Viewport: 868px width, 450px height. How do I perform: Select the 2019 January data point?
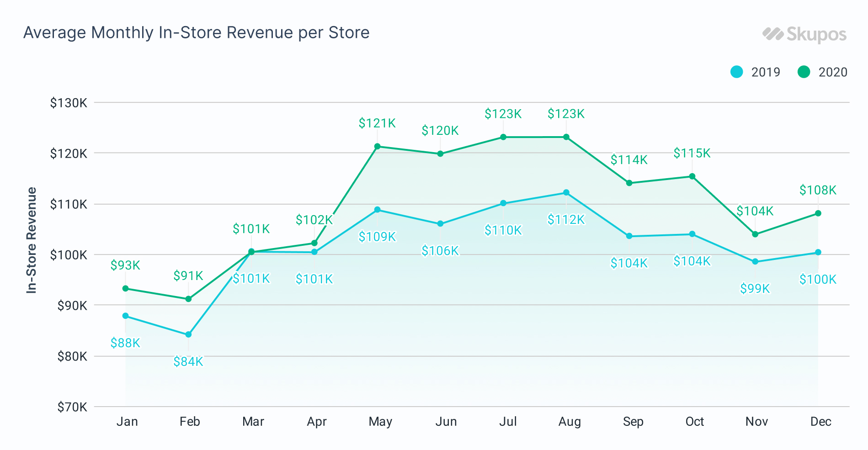tap(126, 316)
